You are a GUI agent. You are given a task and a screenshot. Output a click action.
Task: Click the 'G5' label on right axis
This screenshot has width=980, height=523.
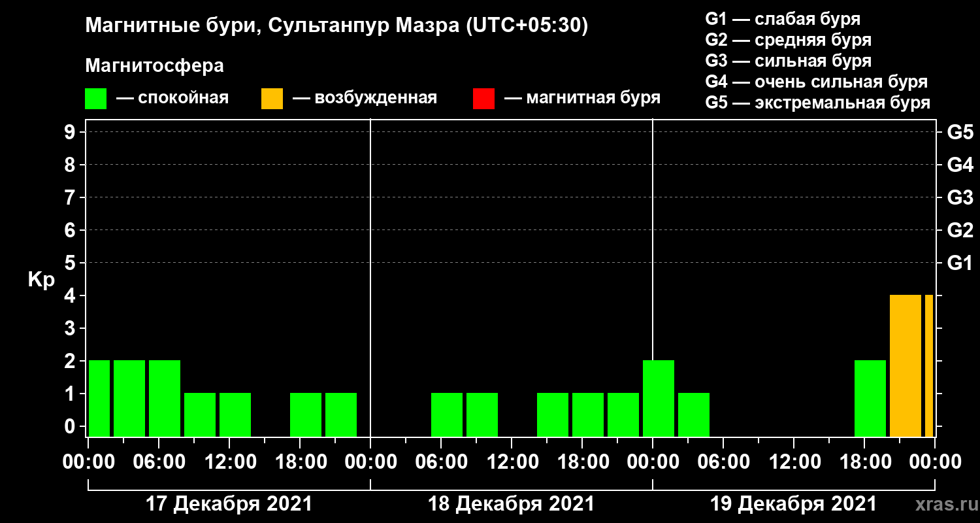960,133
